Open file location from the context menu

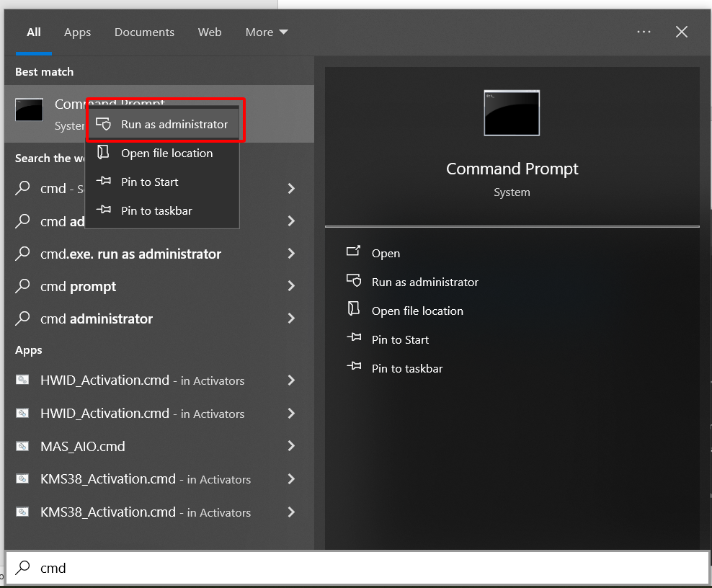pyautogui.click(x=166, y=153)
